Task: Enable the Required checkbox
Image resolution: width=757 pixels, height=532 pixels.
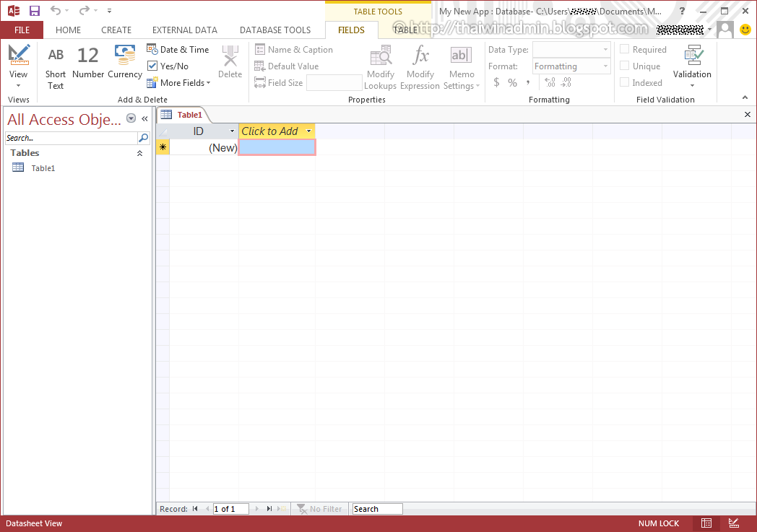Action: point(624,49)
